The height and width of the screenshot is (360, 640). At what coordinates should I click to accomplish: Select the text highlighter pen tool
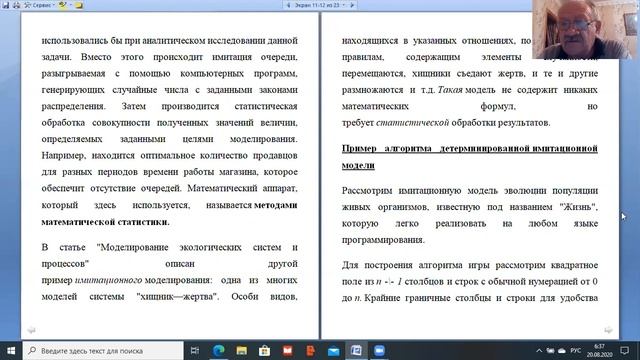pyautogui.click(x=62, y=5)
